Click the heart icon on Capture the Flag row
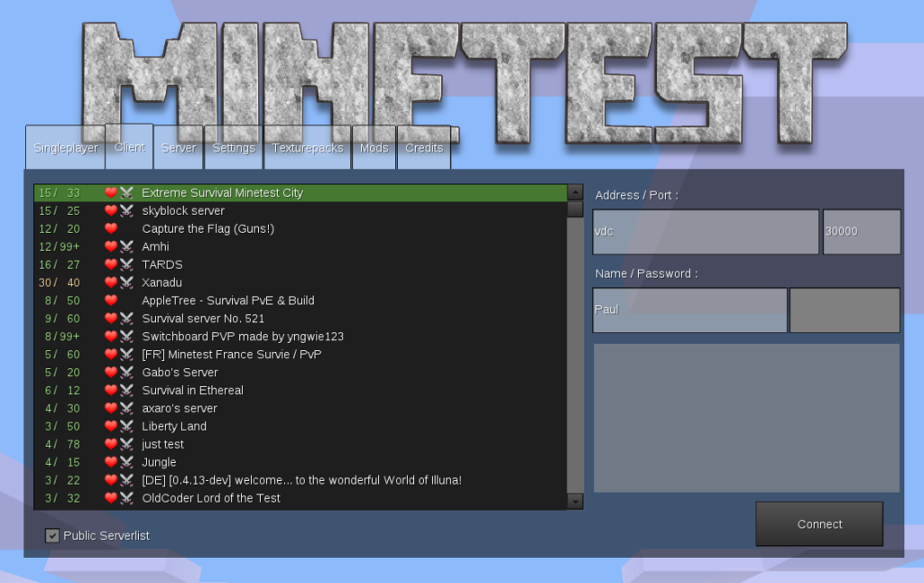 pyautogui.click(x=111, y=228)
